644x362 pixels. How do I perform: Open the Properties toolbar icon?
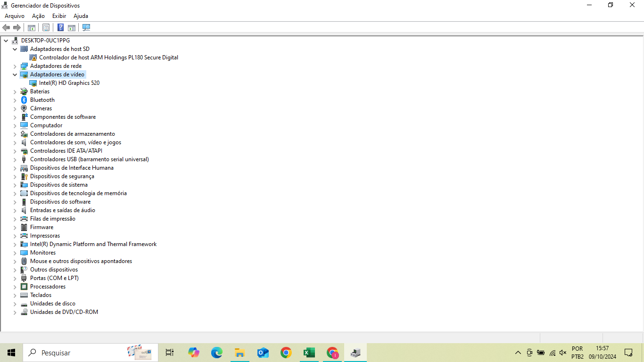point(46,27)
